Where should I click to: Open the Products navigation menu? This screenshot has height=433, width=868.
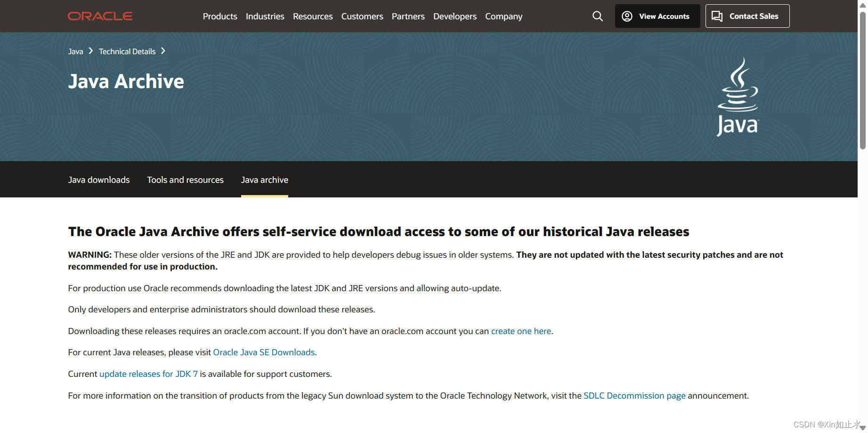click(x=219, y=16)
